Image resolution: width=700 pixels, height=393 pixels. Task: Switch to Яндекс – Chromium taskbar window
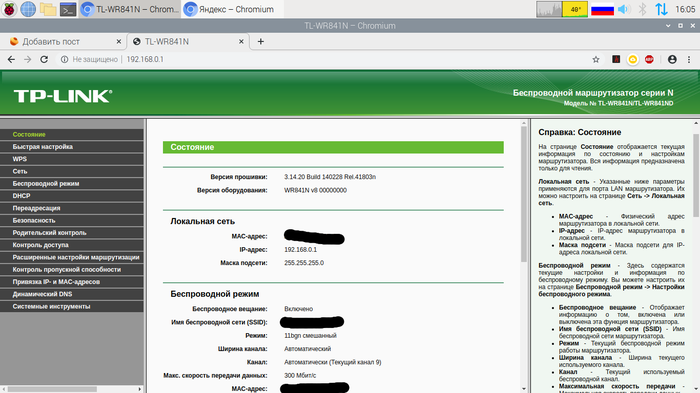pyautogui.click(x=233, y=9)
